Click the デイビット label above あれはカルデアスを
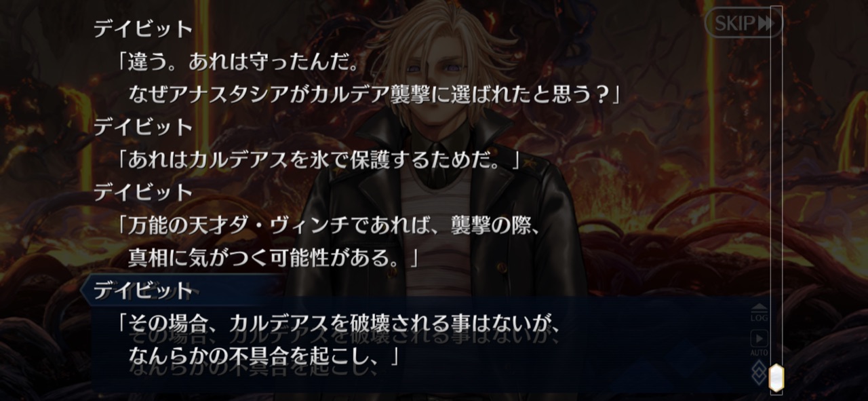The width and height of the screenshot is (868, 401). [x=144, y=126]
